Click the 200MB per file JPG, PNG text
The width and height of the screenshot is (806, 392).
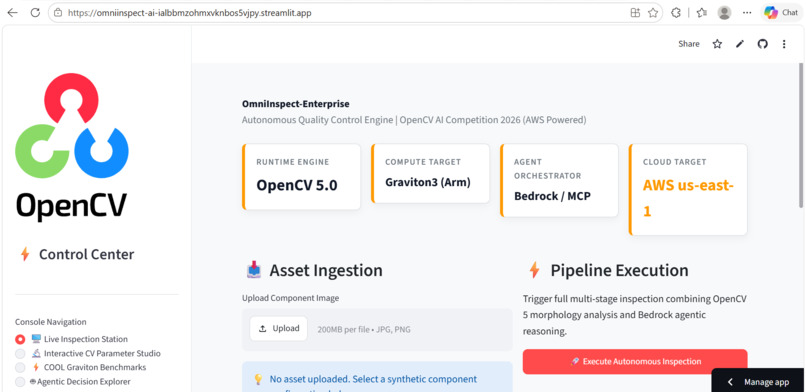[x=364, y=330]
